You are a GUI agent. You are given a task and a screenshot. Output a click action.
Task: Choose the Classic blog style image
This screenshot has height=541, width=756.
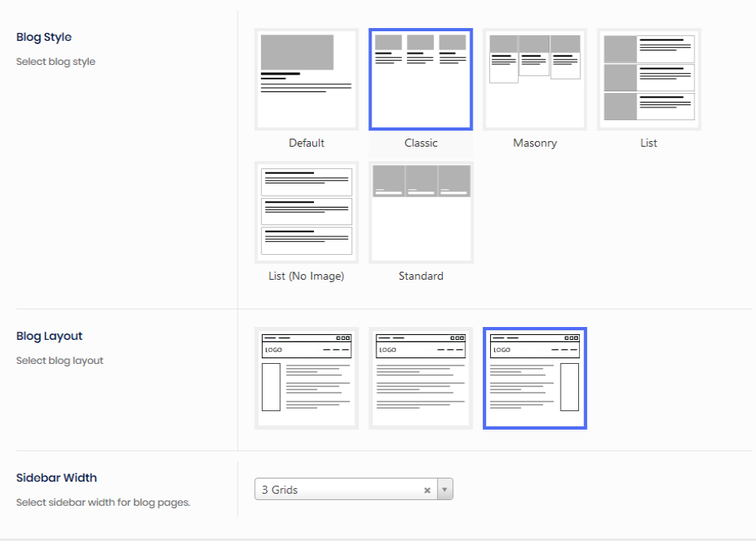pyautogui.click(x=420, y=79)
